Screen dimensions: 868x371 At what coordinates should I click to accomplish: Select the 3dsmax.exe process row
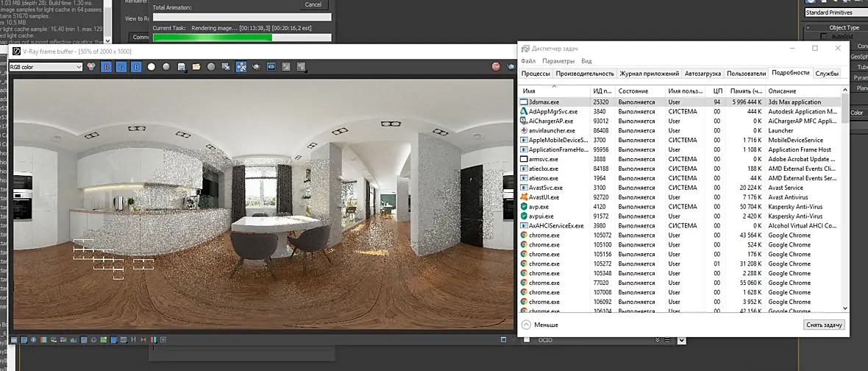(680, 102)
